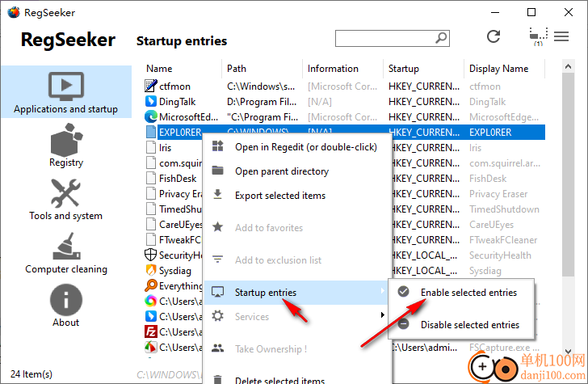Click the DingTalk entry icon
Viewport: 588px width, 384px height.
click(x=151, y=101)
